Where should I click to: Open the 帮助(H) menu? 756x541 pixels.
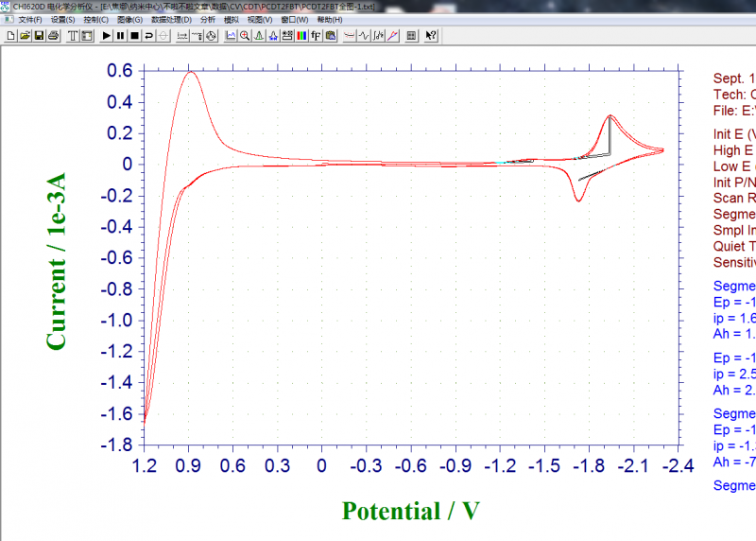330,20
